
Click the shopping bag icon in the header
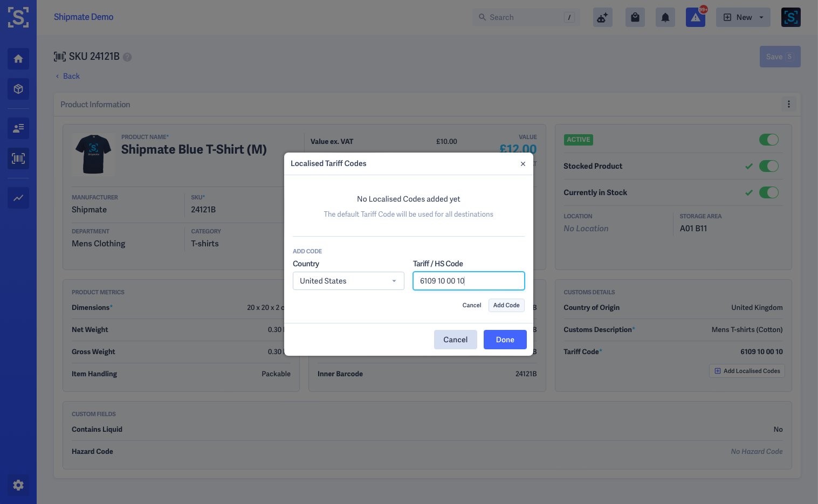point(635,17)
